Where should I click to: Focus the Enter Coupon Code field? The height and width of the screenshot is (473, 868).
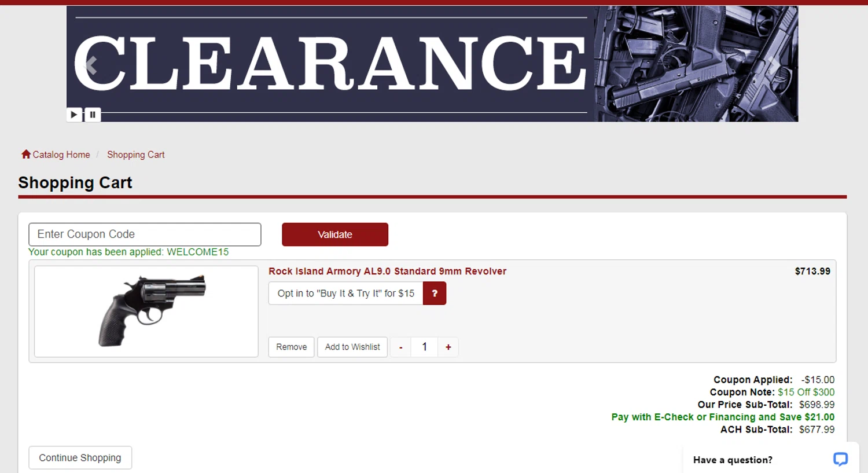(145, 234)
